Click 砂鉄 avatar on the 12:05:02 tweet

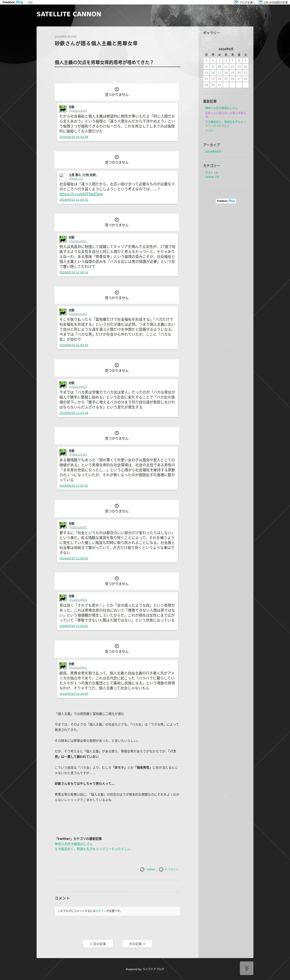63,598
